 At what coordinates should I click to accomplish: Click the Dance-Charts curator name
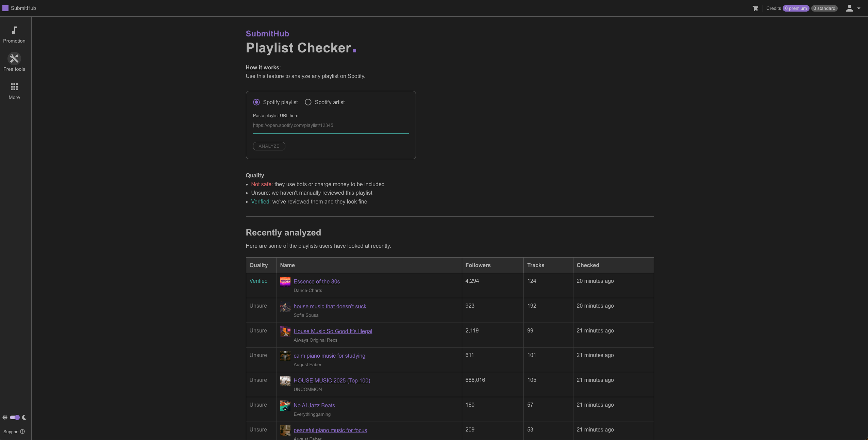(x=308, y=290)
